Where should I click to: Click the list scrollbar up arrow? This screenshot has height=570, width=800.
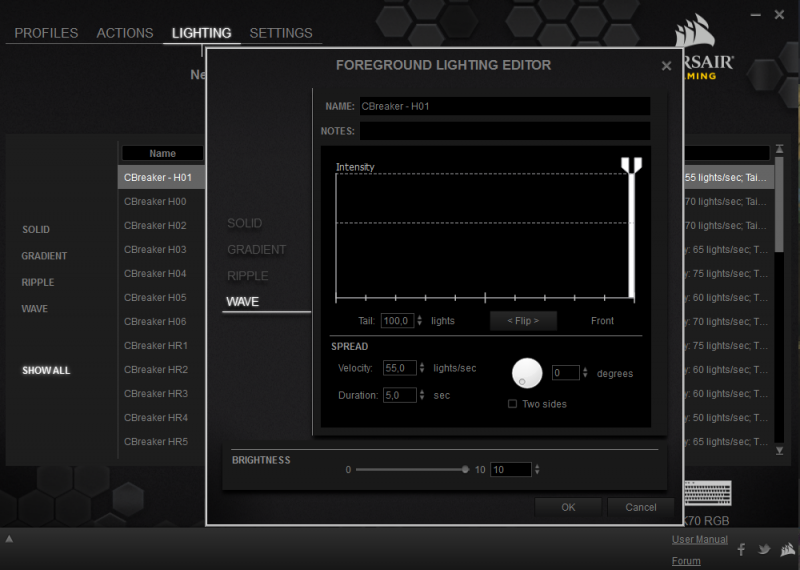[x=779, y=148]
